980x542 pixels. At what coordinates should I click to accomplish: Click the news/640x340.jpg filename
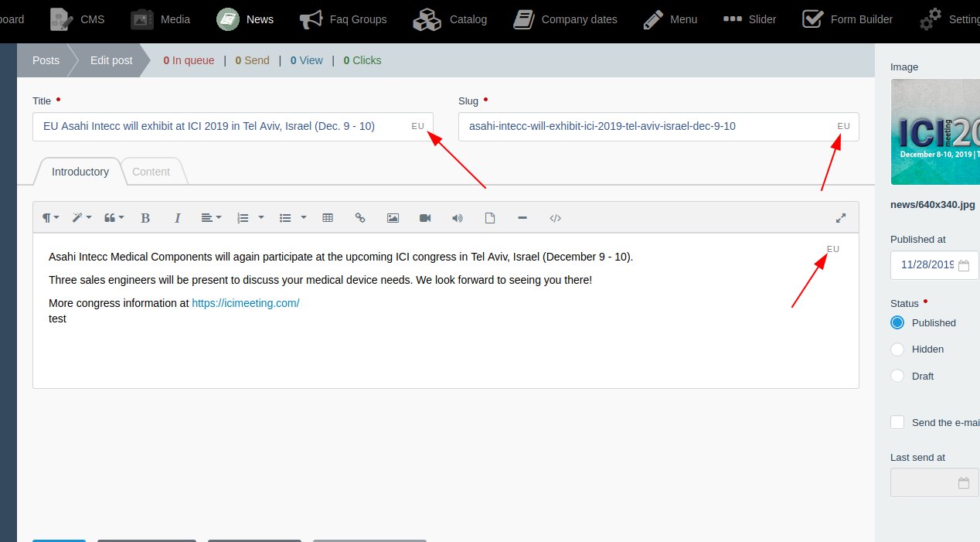(933, 205)
